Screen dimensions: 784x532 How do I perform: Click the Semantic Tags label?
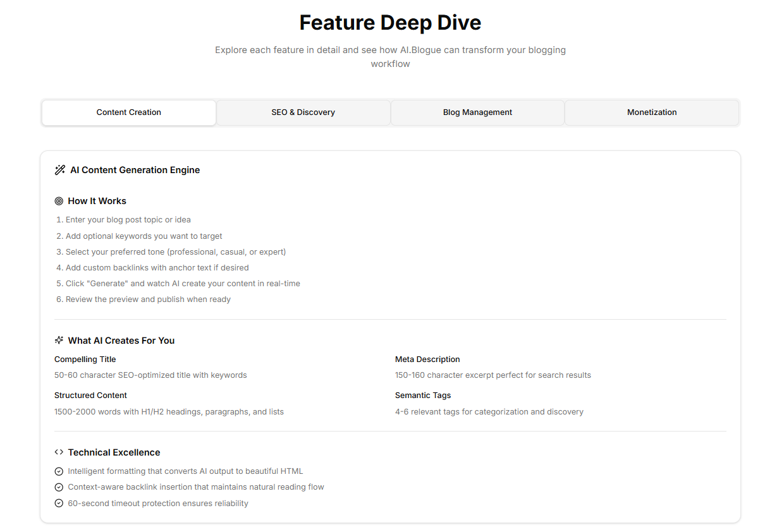[423, 396]
